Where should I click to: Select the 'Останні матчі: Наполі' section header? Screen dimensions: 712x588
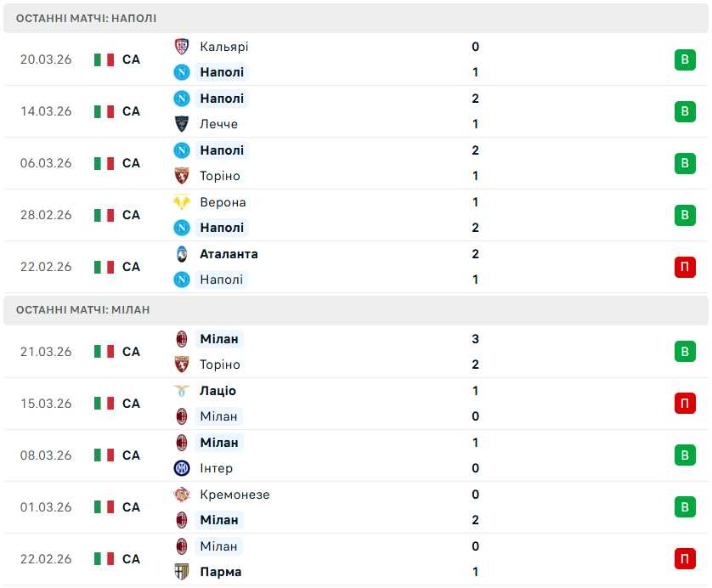pos(86,18)
